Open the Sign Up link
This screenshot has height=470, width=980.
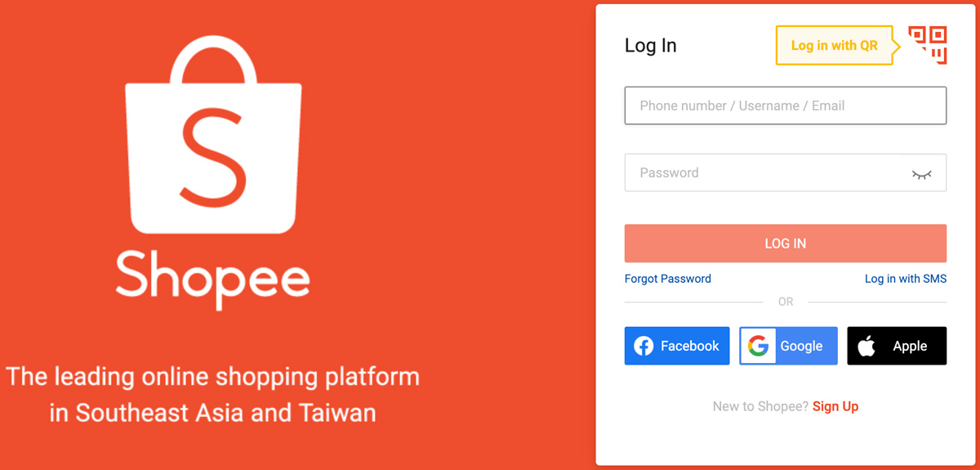(x=835, y=406)
